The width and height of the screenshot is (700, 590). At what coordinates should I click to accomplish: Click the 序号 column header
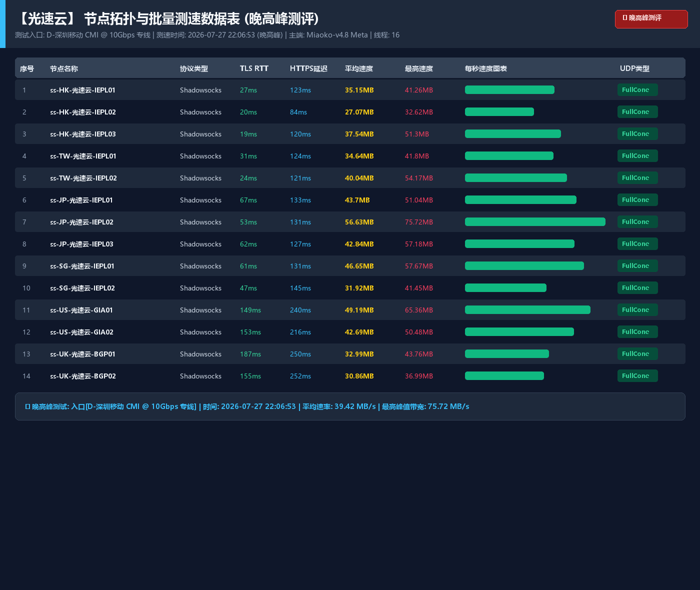point(27,68)
